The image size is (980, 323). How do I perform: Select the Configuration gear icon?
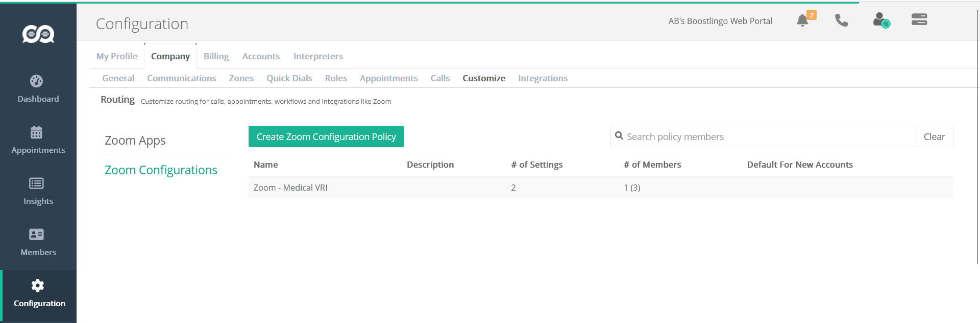pos(37,285)
